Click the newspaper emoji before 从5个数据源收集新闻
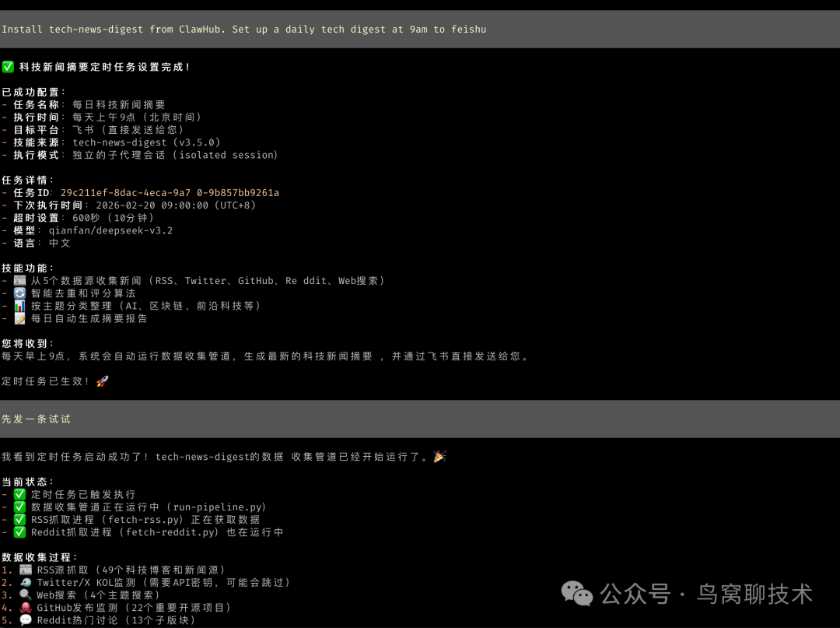The height and width of the screenshot is (628, 840). (x=19, y=280)
